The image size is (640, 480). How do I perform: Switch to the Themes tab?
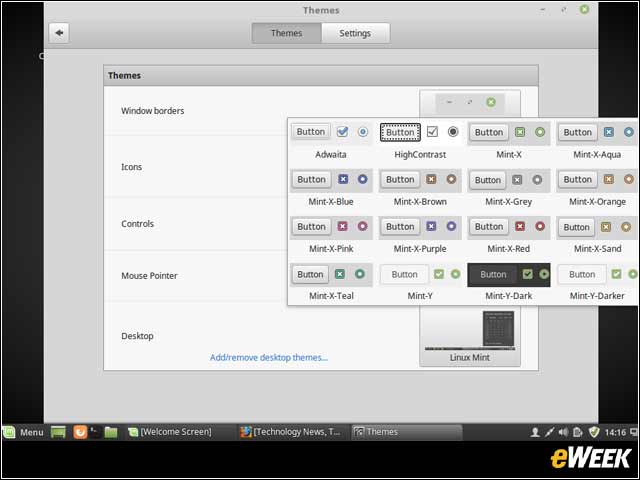[x=287, y=33]
